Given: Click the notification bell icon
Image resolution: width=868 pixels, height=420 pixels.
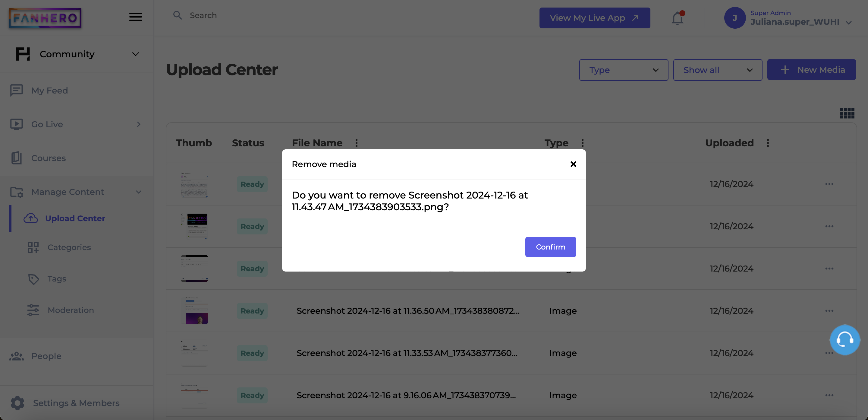Looking at the screenshot, I should 677,18.
